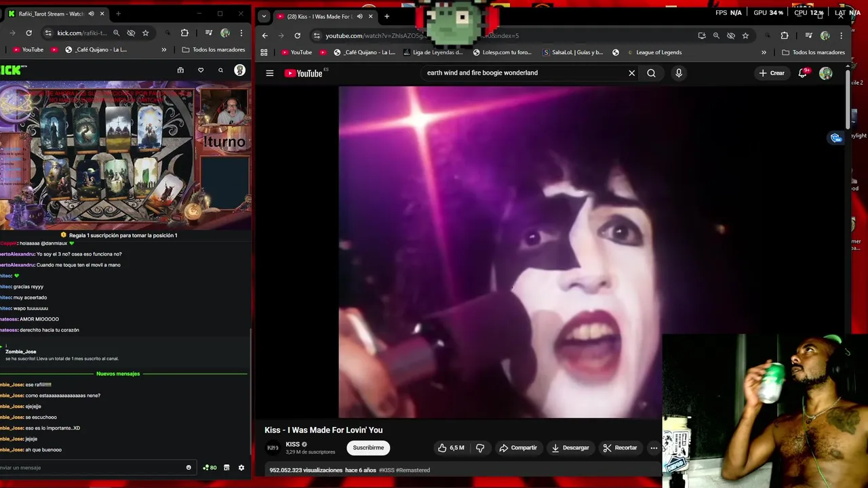Open Kick user avatar menu
This screenshot has height=488, width=868.
click(x=239, y=70)
